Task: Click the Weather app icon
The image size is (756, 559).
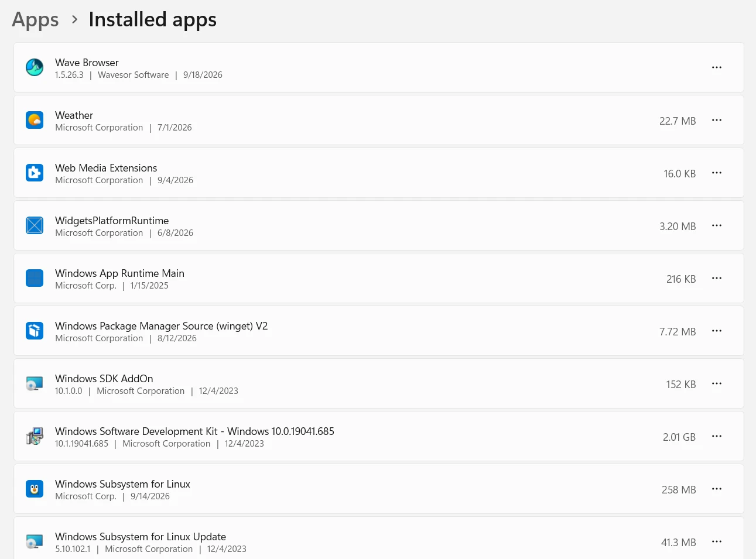Action: pos(35,120)
